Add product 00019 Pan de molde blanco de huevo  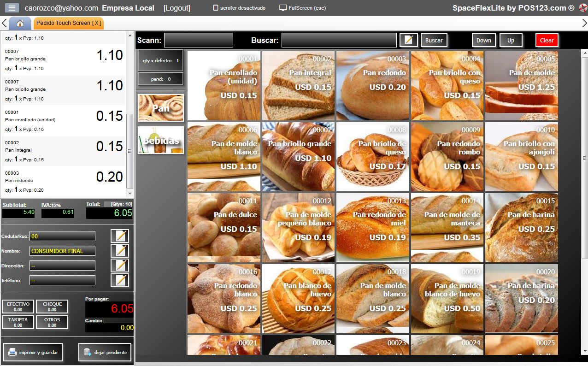click(447, 299)
